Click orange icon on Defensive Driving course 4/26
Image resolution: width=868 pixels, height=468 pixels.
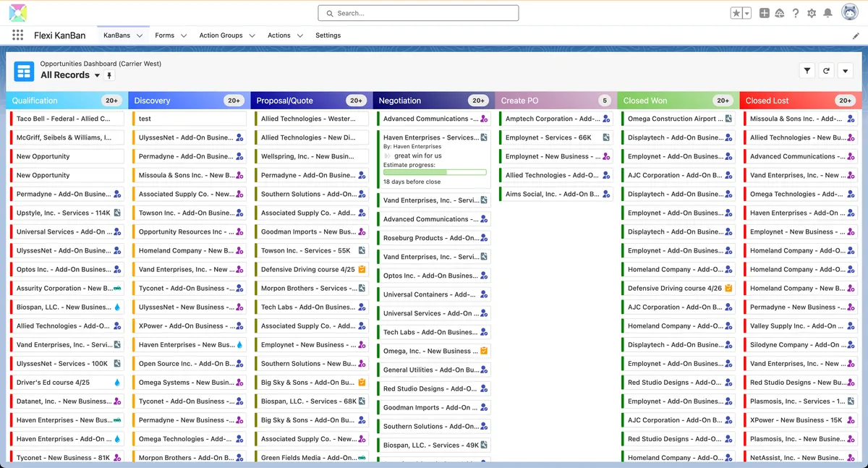coord(728,288)
